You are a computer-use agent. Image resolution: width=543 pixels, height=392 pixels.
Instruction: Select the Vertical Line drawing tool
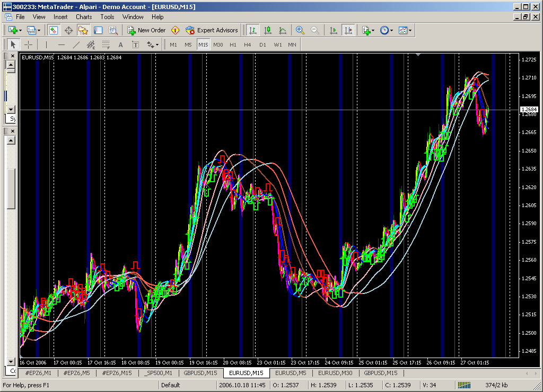click(46, 44)
